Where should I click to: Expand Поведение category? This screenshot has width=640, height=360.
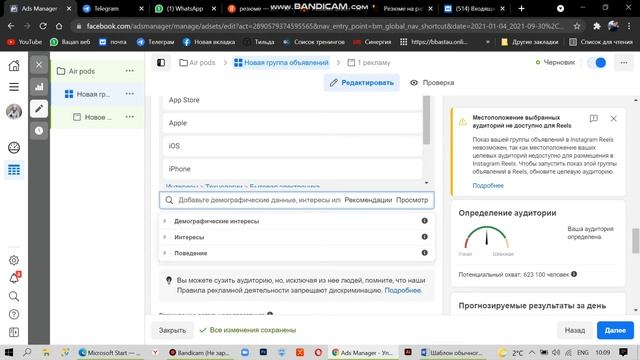(x=164, y=253)
